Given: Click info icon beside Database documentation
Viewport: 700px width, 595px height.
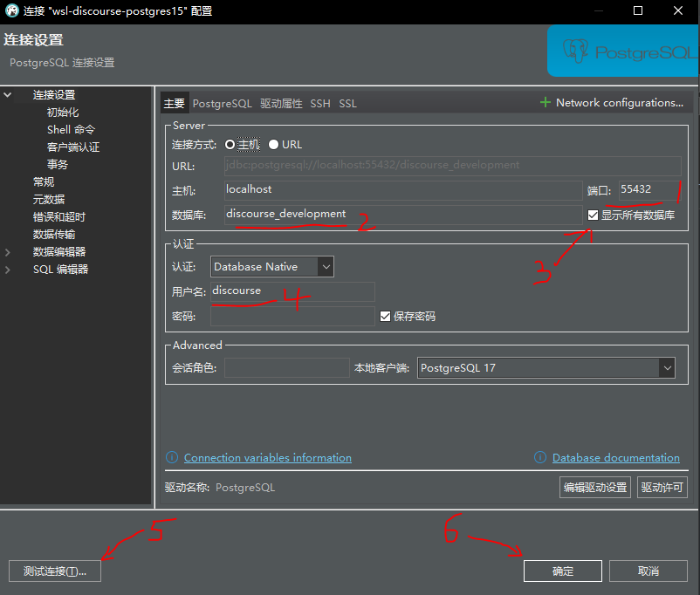Looking at the screenshot, I should 540,457.
